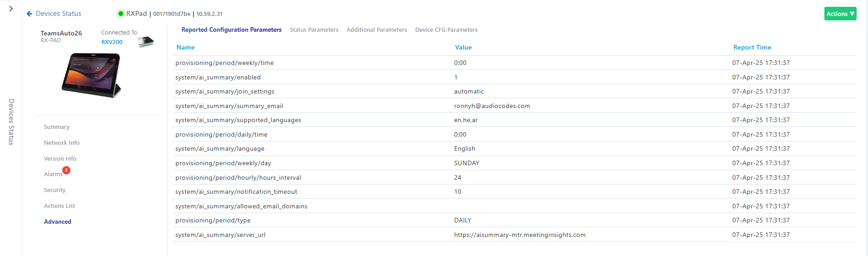Select the Device CFG Parameters tab
The image size is (868, 256).
tap(446, 30)
